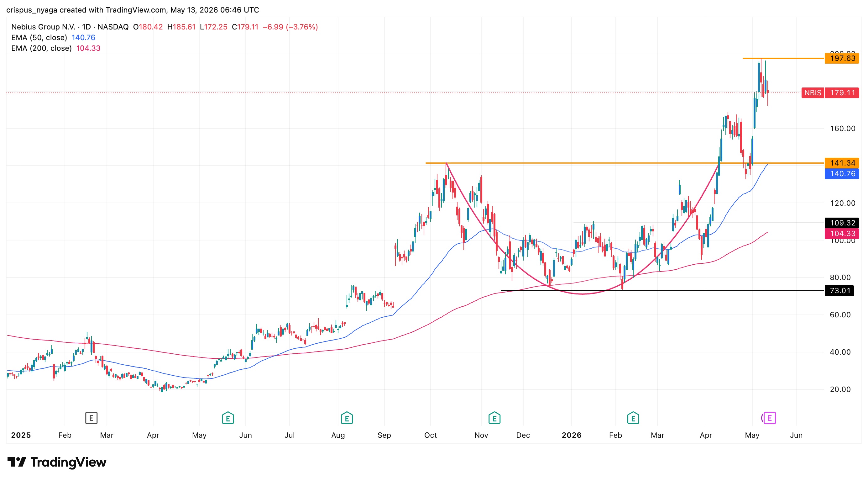
Task: Click the Nov label on time axis
Action: pos(481,435)
